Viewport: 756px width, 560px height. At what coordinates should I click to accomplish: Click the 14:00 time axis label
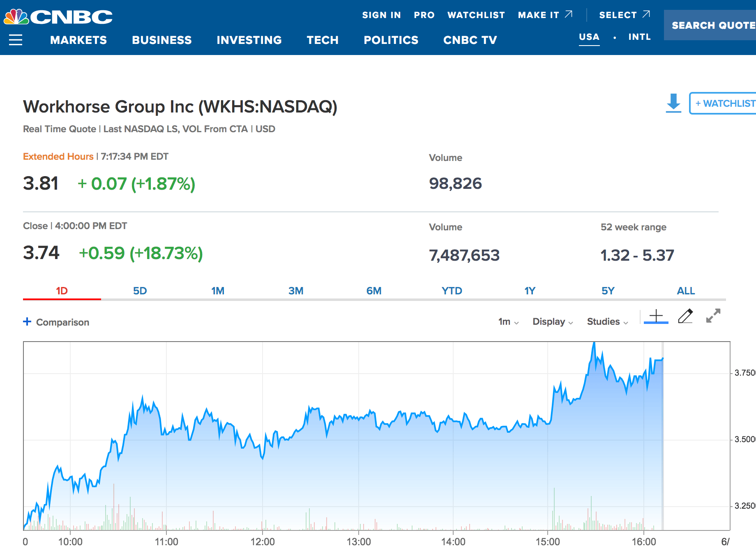(x=453, y=542)
